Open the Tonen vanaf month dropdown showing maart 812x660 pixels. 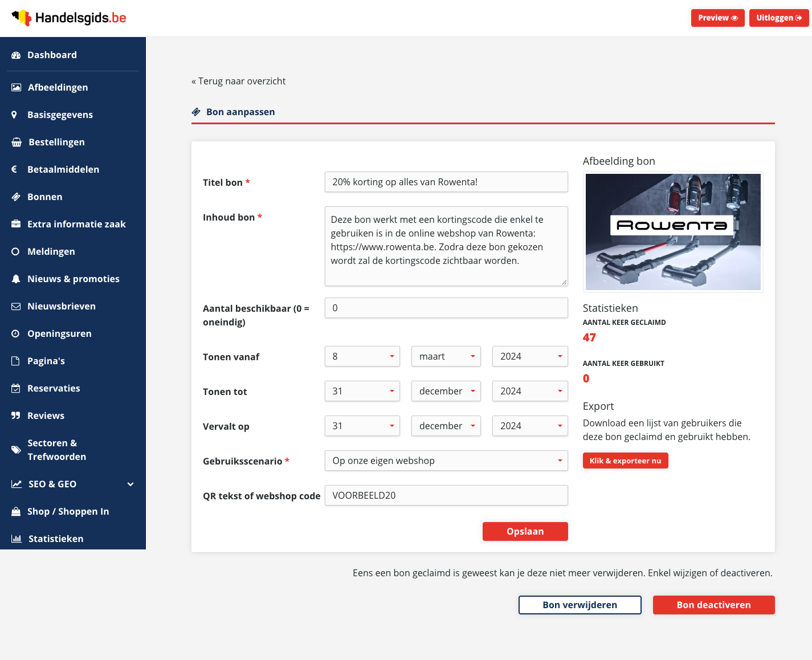coord(446,356)
